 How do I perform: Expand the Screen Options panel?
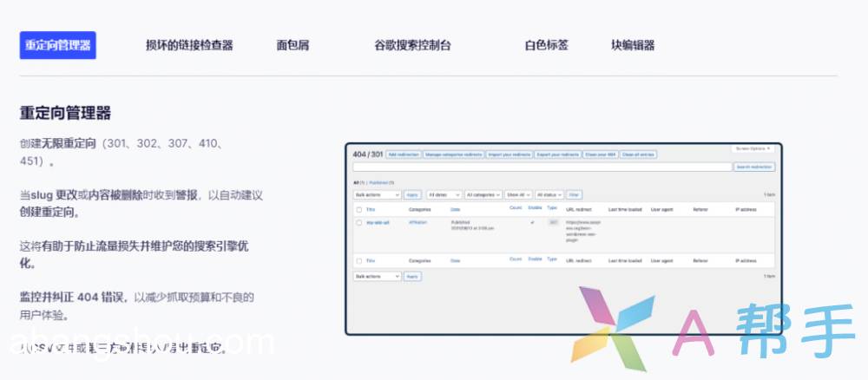tap(752, 148)
